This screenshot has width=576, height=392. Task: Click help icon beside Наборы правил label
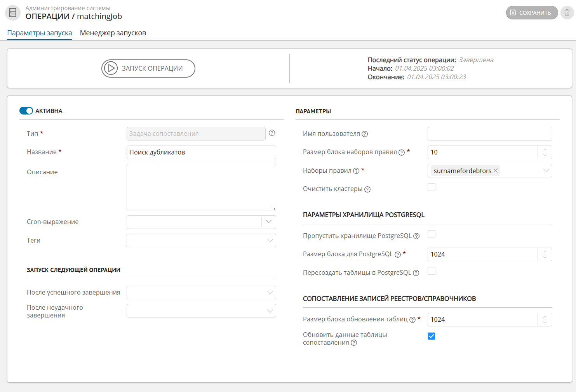click(x=356, y=171)
